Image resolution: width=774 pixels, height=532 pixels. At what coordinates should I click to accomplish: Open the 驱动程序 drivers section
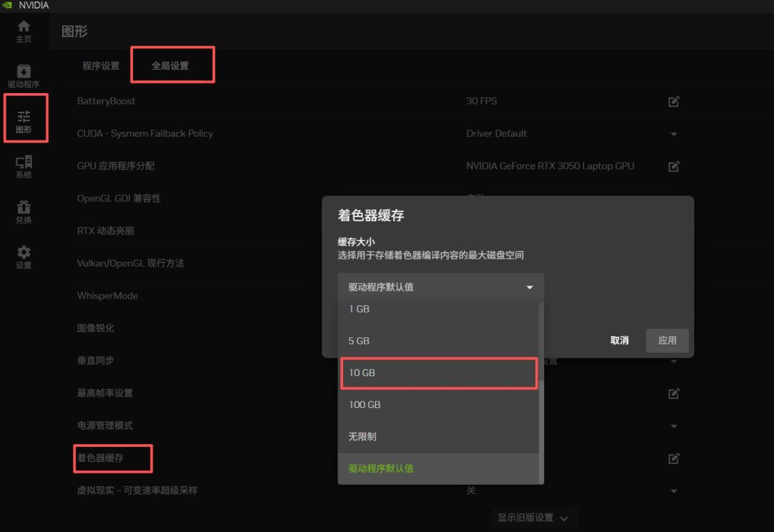[24, 77]
